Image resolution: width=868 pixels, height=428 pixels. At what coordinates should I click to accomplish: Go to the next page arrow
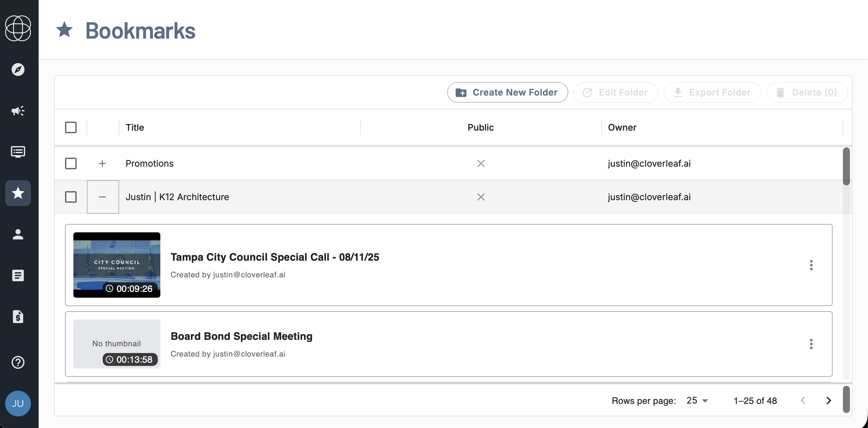pos(829,400)
